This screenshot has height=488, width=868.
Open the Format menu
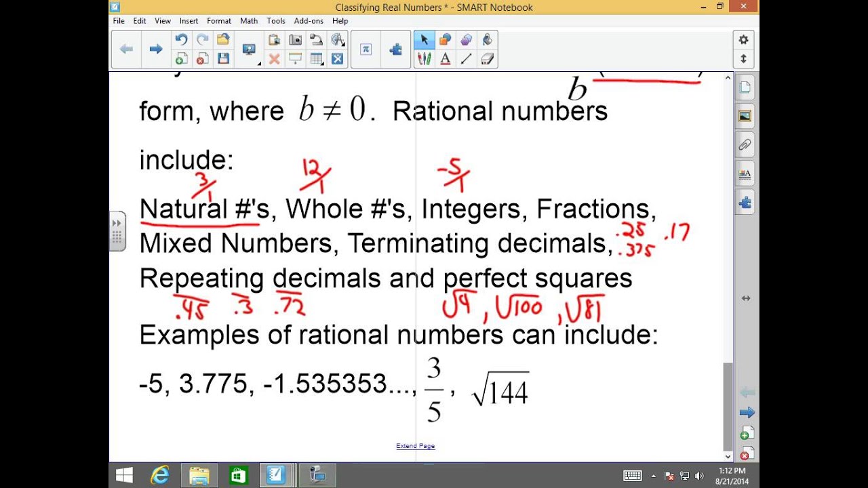219,21
